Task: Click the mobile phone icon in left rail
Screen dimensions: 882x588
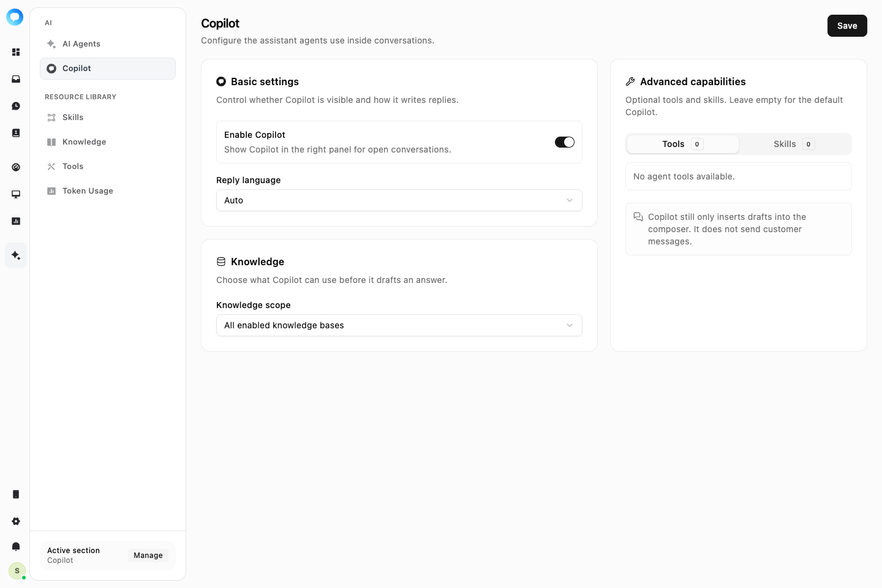Action: click(x=16, y=494)
